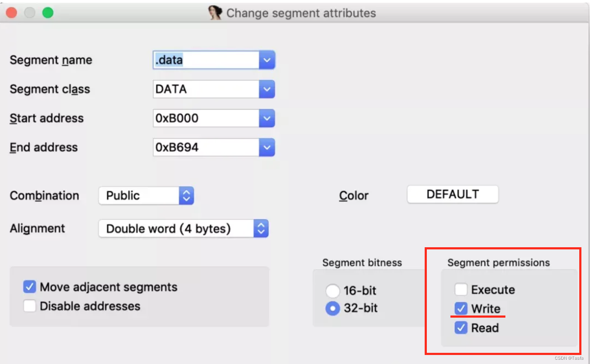Open Start address dropdown arrow
This screenshot has height=364, width=590.
point(267,118)
